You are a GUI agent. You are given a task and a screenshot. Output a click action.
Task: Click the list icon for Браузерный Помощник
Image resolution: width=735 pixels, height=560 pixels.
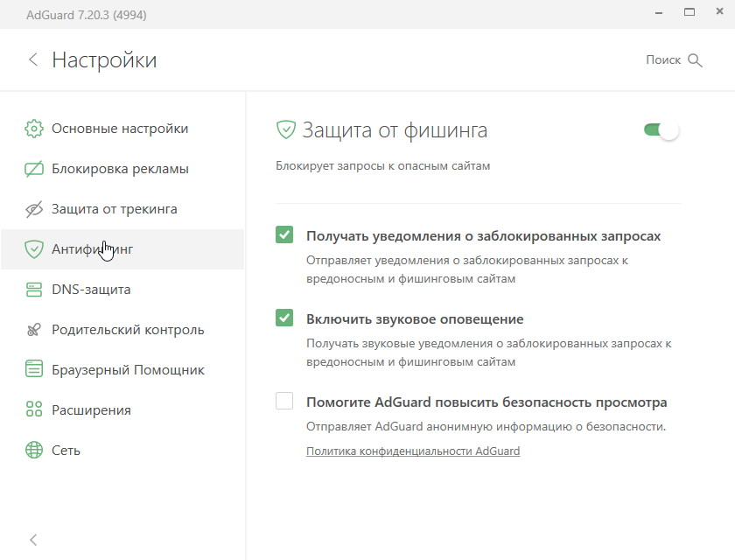(34, 370)
